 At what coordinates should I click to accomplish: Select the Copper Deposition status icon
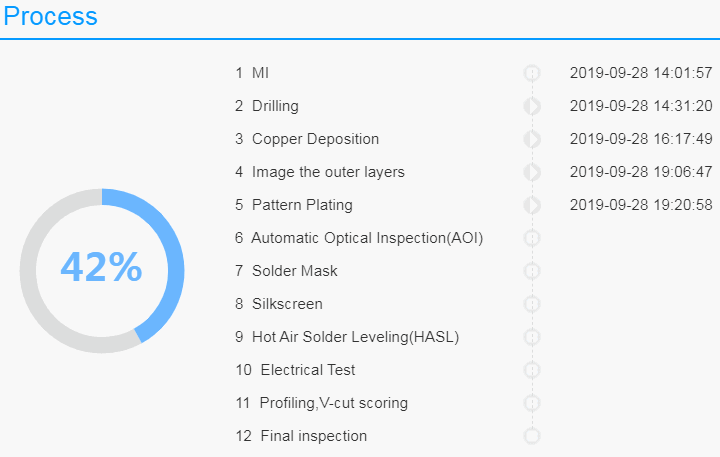[532, 139]
